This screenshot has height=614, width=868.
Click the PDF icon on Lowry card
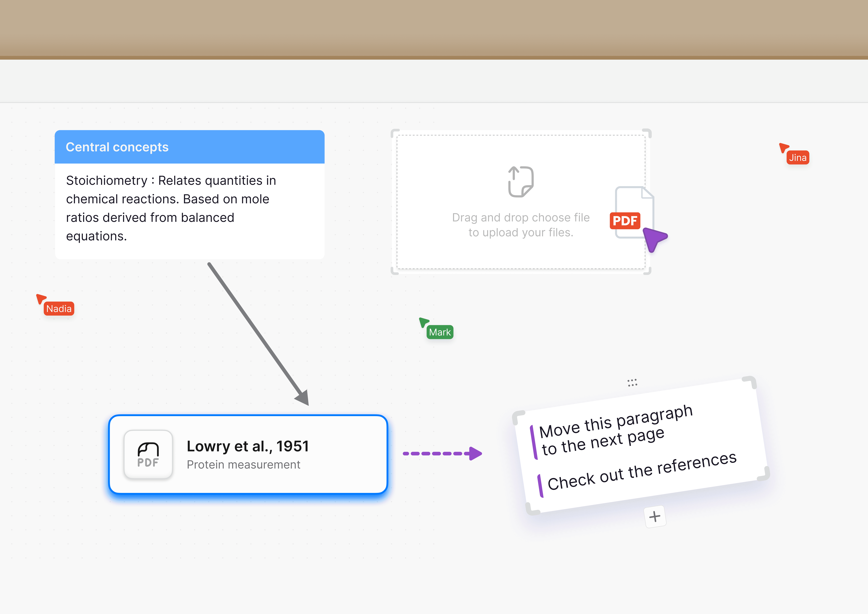148,454
